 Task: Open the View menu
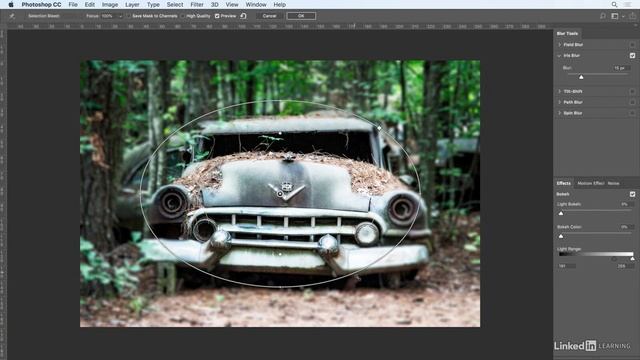(232, 4)
